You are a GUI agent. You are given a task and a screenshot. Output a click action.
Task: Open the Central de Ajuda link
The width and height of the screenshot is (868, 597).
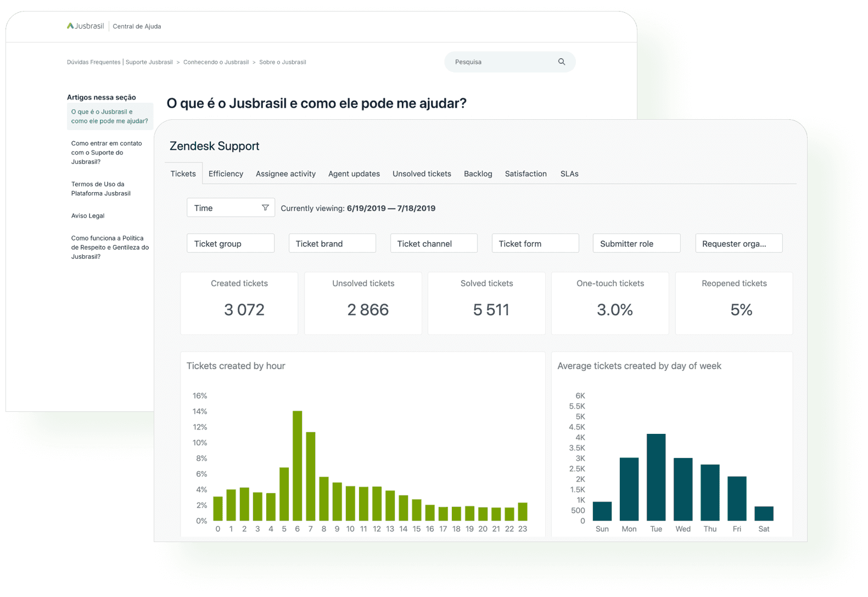[137, 26]
